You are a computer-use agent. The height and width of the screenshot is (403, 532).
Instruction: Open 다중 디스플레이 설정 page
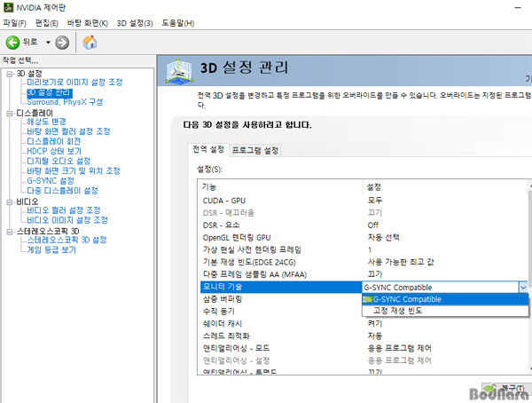point(62,191)
